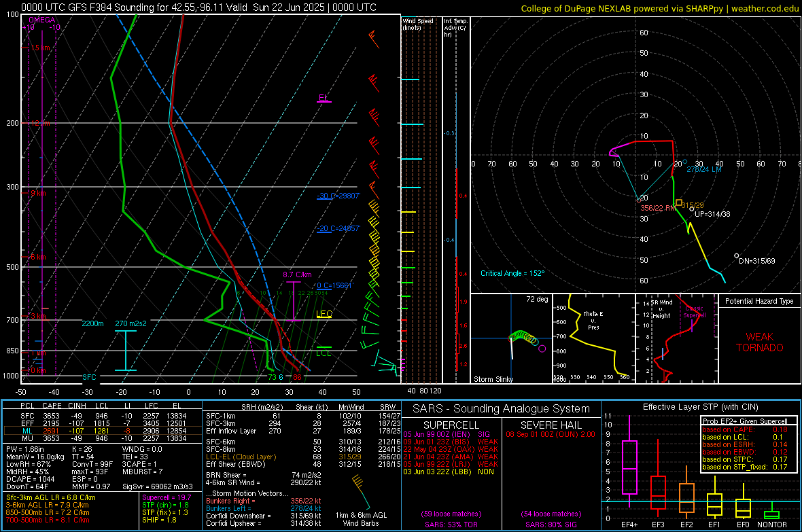The image size is (802, 532).
Task: Click the 'Supercell = 19.7' composite value
Action: (x=167, y=497)
